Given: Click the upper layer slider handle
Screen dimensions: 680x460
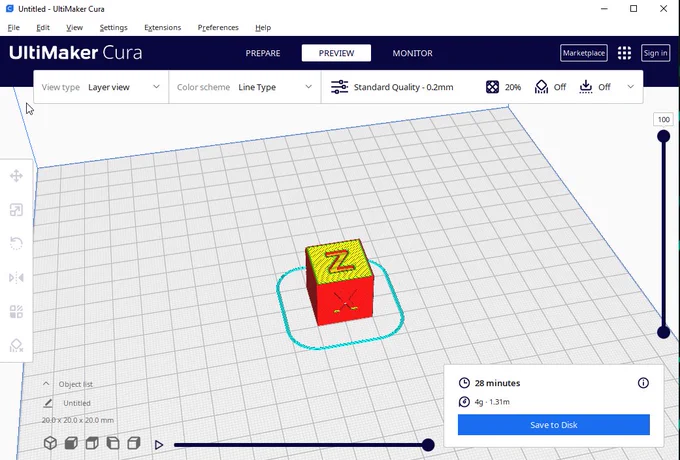Looking at the screenshot, I should pyautogui.click(x=663, y=137).
